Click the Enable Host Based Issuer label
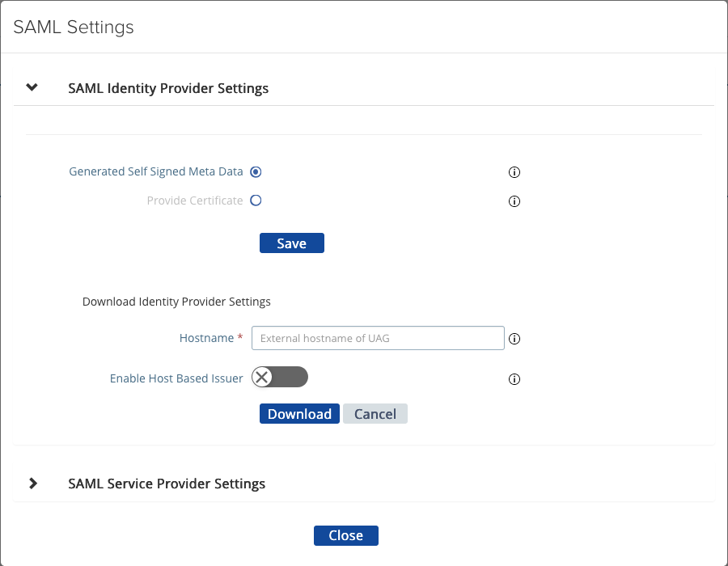 tap(176, 378)
